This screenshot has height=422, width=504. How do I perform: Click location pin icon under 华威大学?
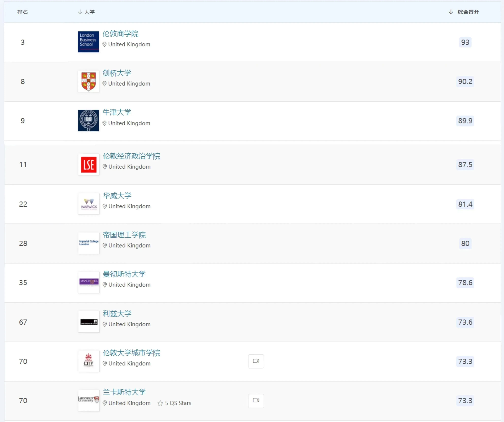tap(105, 206)
